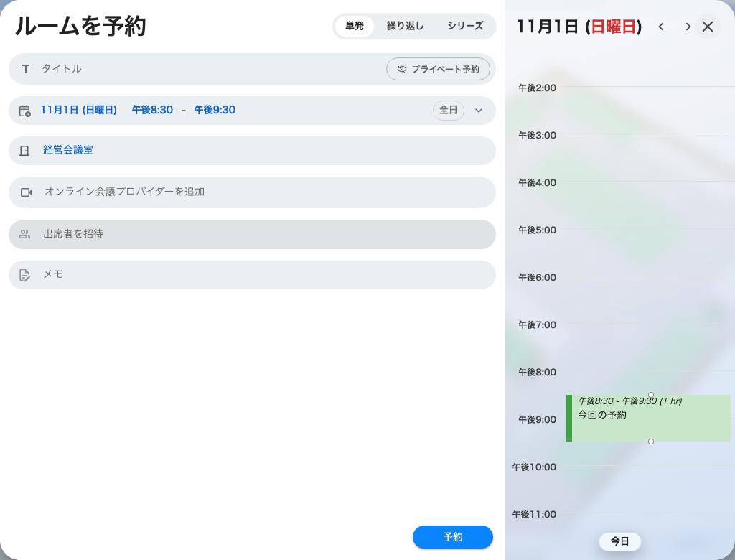
Task: Click the room door icon
Action: (24, 151)
